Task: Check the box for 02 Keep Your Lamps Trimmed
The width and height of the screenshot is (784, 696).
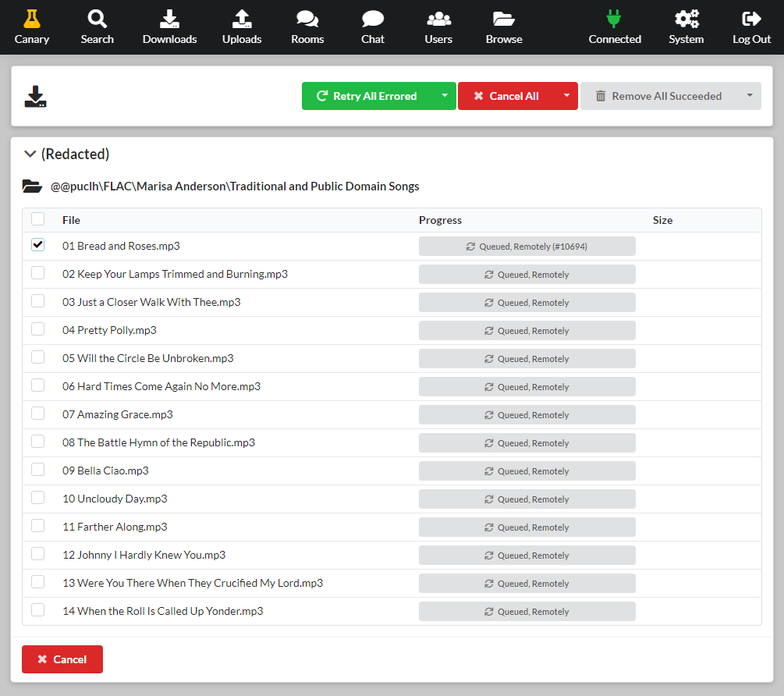Action: pos(37,273)
